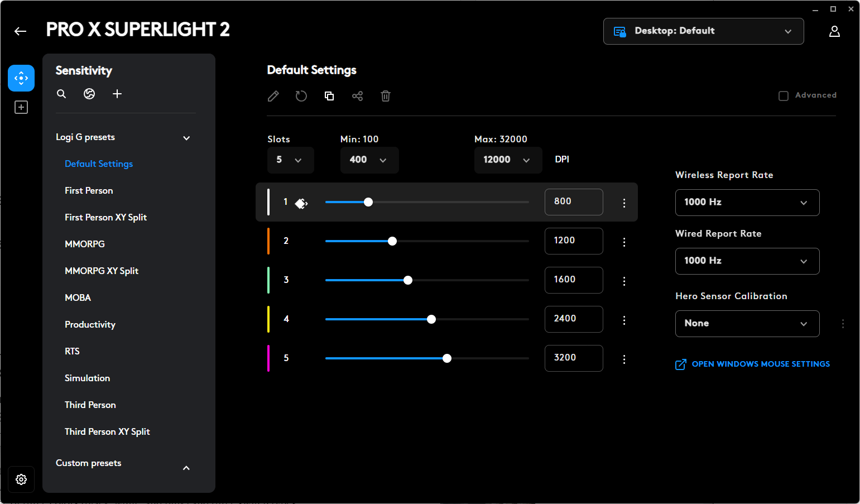860x504 pixels.
Task: Open the user account icon
Action: coord(834,31)
